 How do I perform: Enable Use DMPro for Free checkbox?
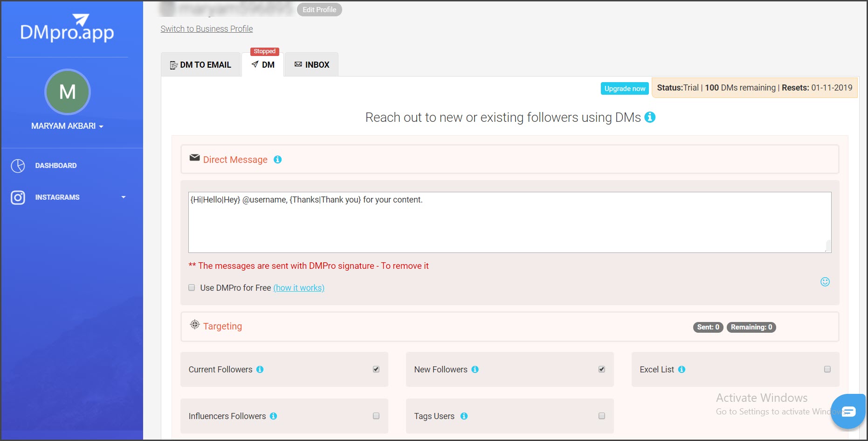pos(192,287)
